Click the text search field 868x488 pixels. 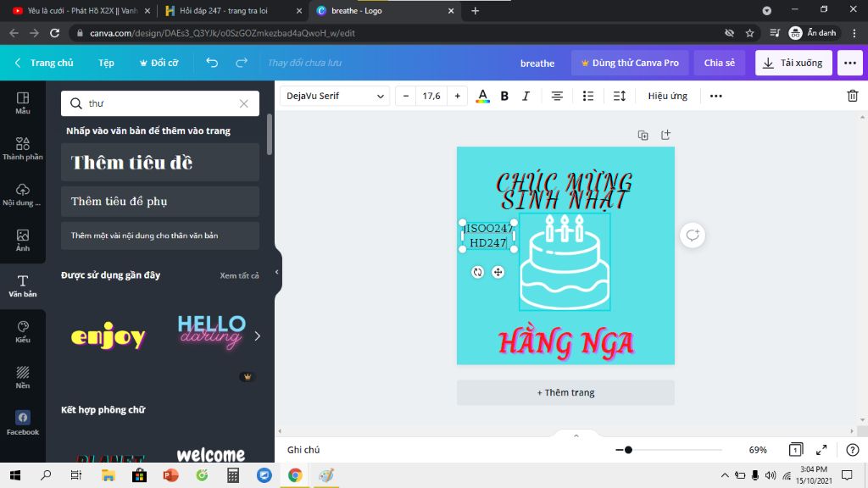click(x=160, y=103)
